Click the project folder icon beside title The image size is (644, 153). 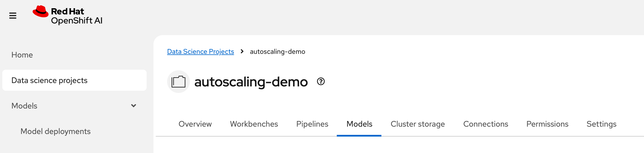tap(178, 82)
